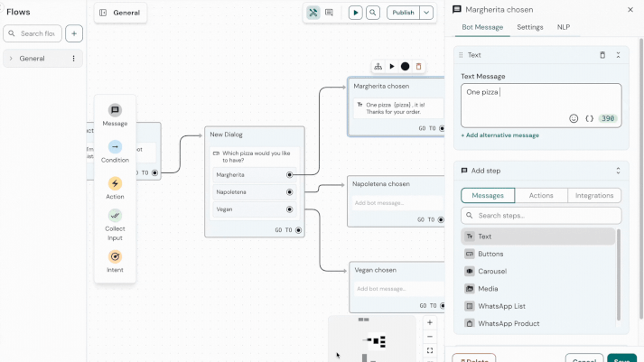Add an Intent node from palette
This screenshot has width=644, height=362.
[x=115, y=256]
